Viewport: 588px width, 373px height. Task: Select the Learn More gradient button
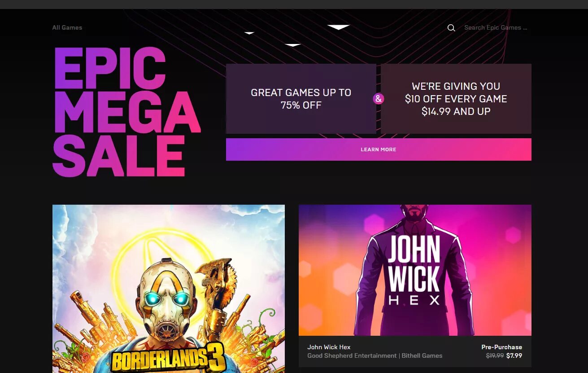(379, 149)
